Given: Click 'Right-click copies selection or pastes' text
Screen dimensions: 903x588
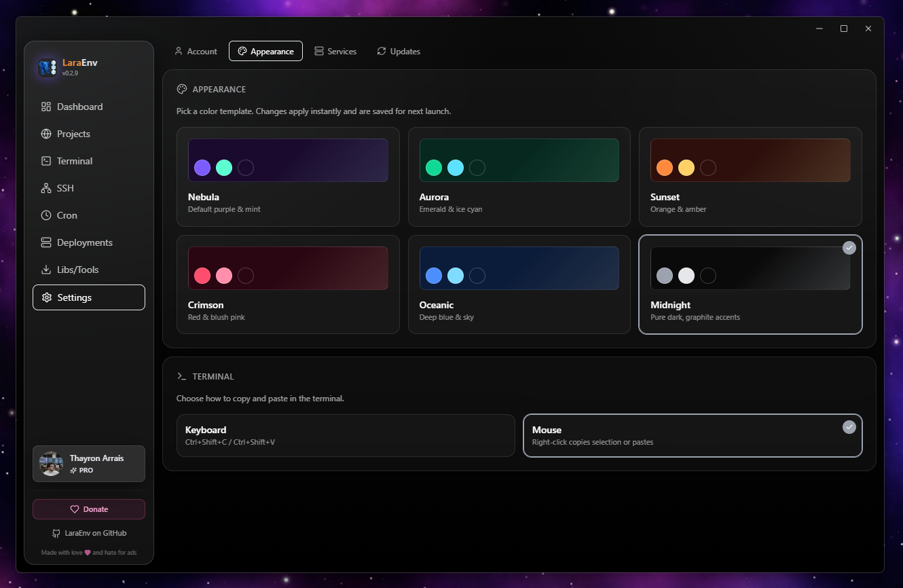Looking at the screenshot, I should [x=593, y=442].
